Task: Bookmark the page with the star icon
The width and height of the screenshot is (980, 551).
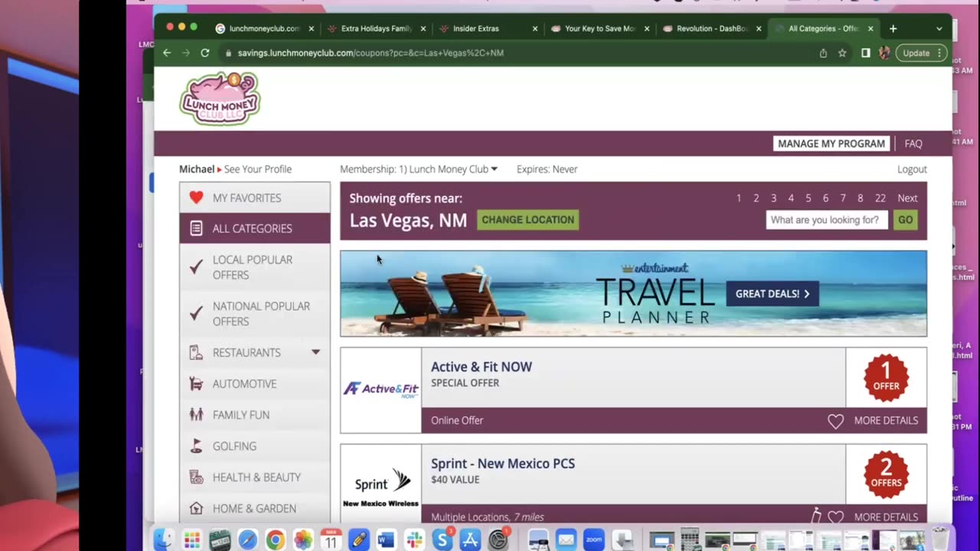Action: point(842,53)
